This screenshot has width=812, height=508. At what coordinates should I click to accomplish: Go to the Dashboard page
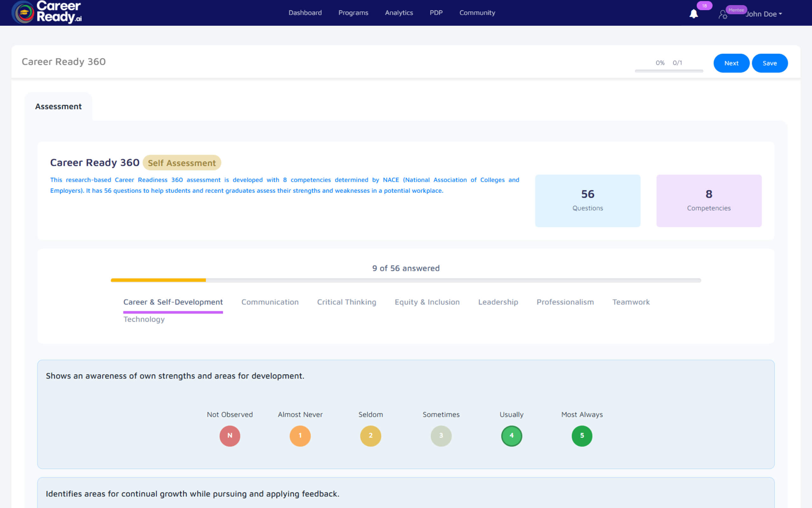click(305, 13)
